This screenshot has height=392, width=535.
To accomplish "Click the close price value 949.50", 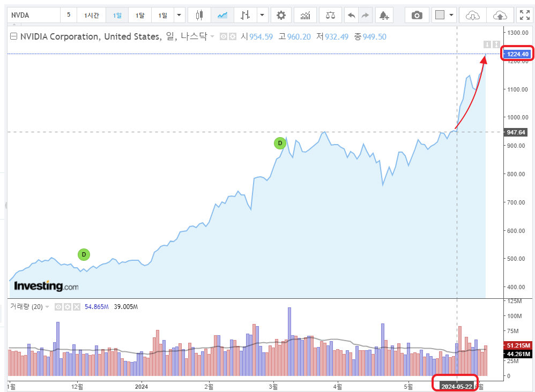I will tap(374, 36).
